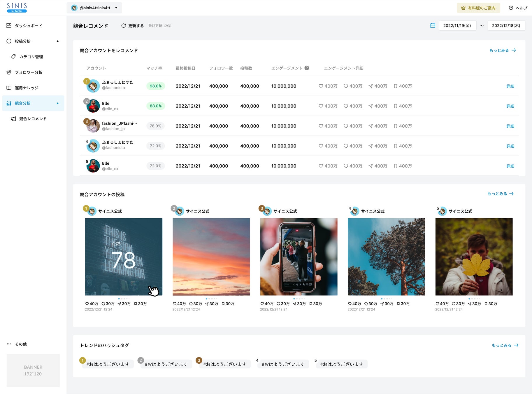Click the rank 3 #おはようございます hashtag
This screenshot has height=394, width=532.
tap(224, 364)
